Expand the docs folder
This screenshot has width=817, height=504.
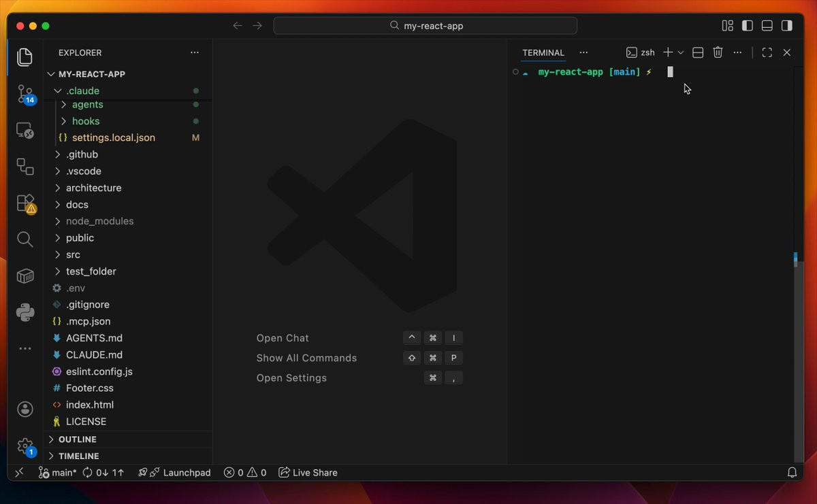tap(128, 205)
